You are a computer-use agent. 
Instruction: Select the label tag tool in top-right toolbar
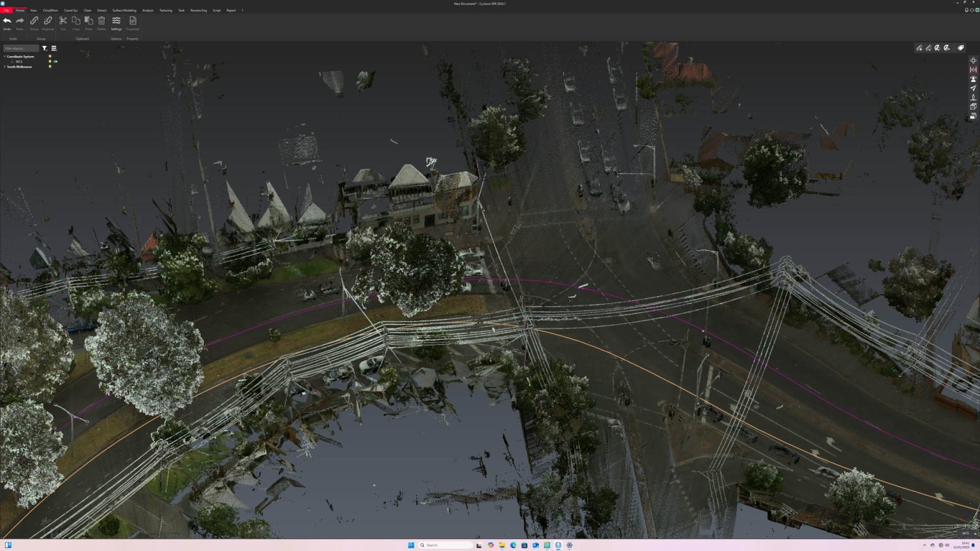(960, 47)
